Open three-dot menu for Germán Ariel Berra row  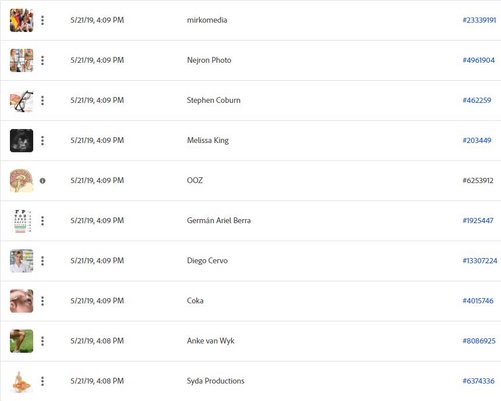pos(42,221)
